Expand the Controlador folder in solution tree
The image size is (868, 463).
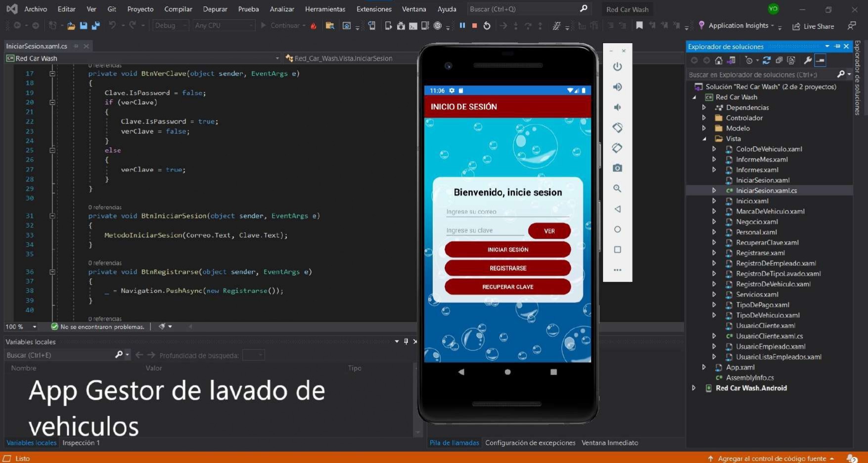tap(704, 118)
